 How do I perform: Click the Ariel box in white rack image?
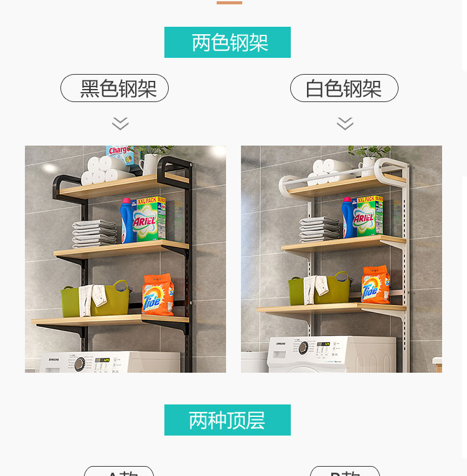[368, 216]
